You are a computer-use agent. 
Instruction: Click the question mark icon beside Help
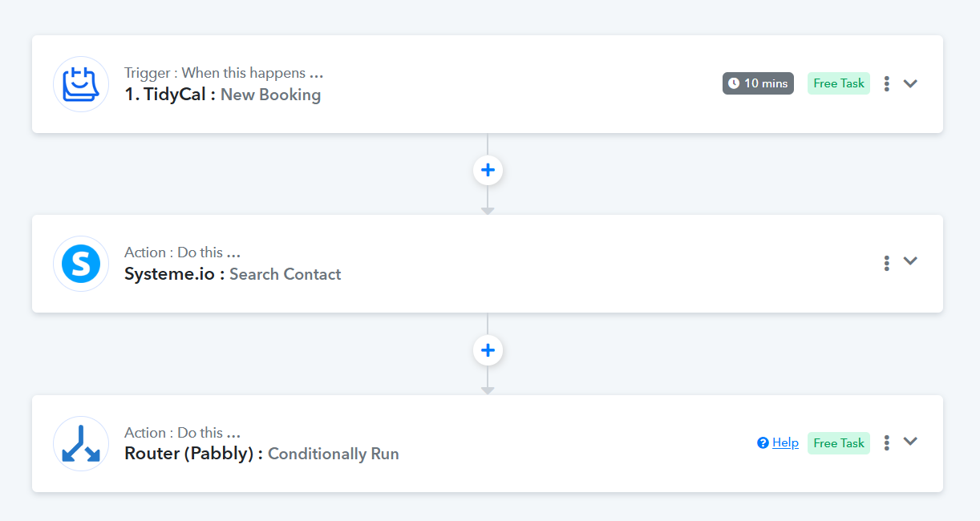click(x=763, y=442)
